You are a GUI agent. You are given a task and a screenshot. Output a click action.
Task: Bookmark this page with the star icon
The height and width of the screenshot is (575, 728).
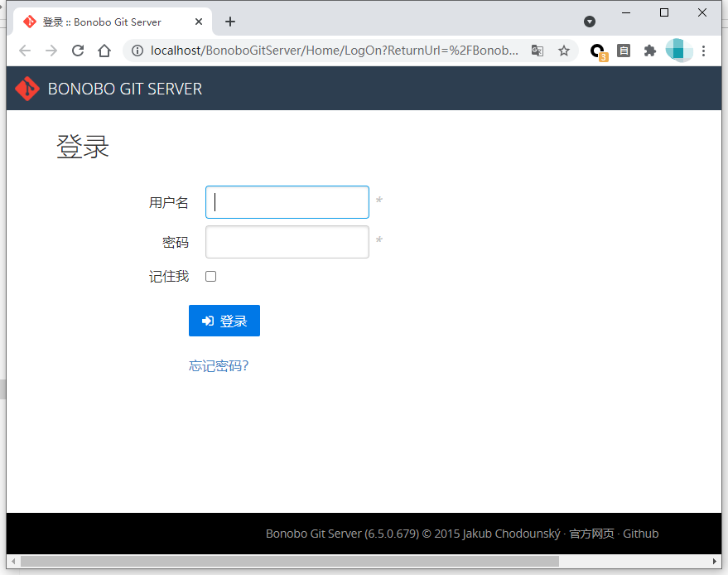coord(564,51)
